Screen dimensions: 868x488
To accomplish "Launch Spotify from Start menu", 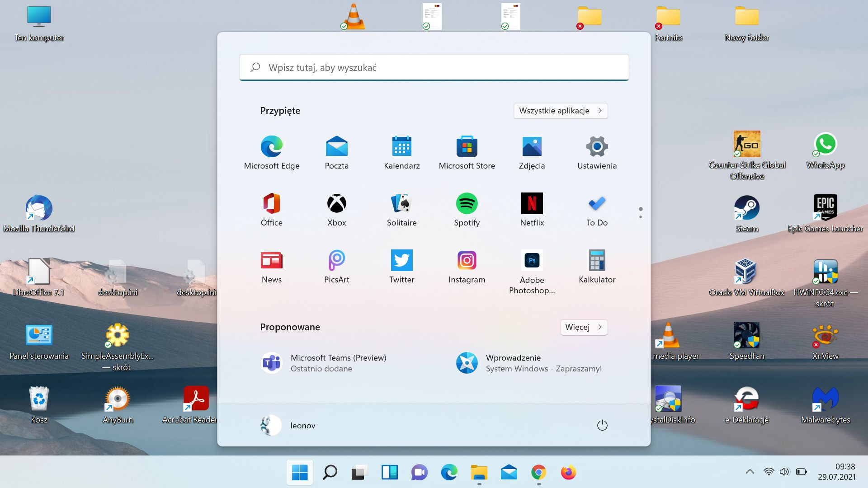I will tap(467, 210).
